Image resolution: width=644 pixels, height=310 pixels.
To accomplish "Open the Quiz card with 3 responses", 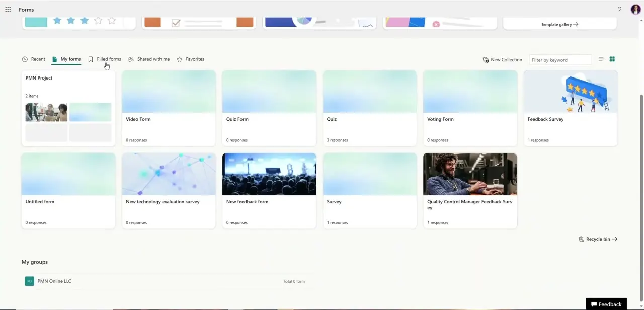I will 370,109.
